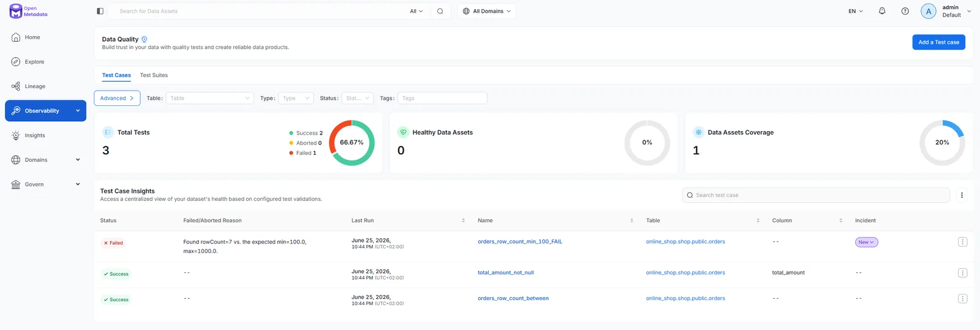
Task: Click the Govern building icon
Action: coord(16,184)
